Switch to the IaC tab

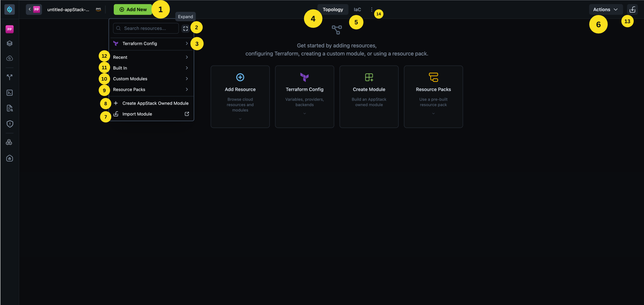tap(357, 10)
